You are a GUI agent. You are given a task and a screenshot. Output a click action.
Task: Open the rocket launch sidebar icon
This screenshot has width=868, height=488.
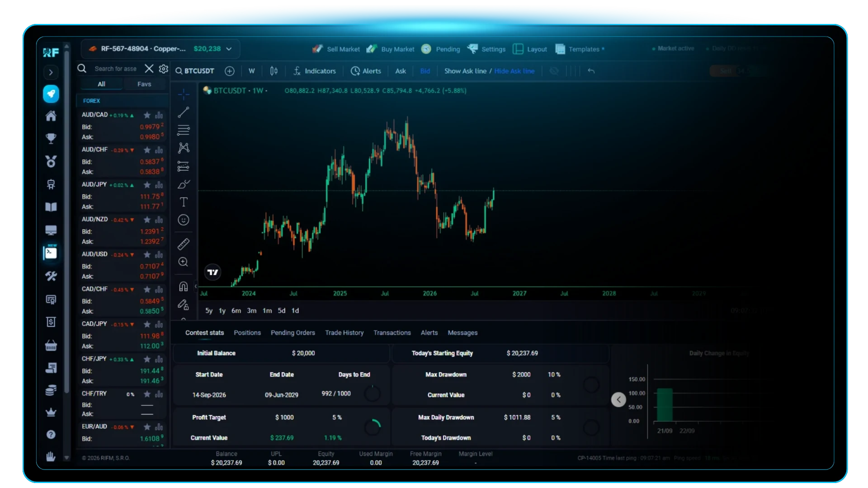pos(51,94)
